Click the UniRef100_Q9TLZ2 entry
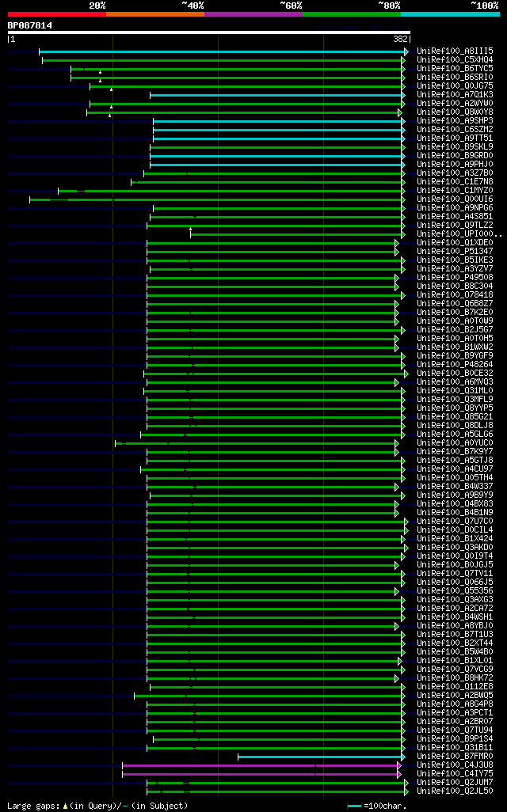507x812 pixels. [x=455, y=226]
